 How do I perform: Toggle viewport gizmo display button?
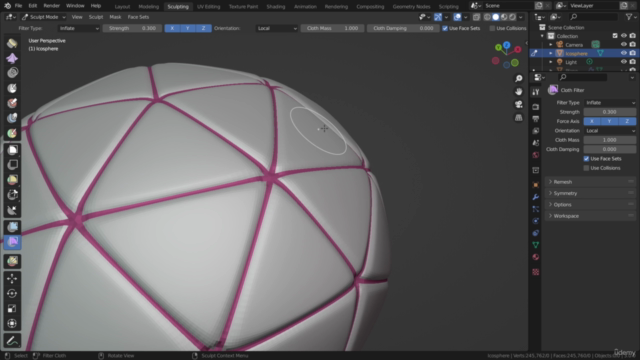click(438, 17)
